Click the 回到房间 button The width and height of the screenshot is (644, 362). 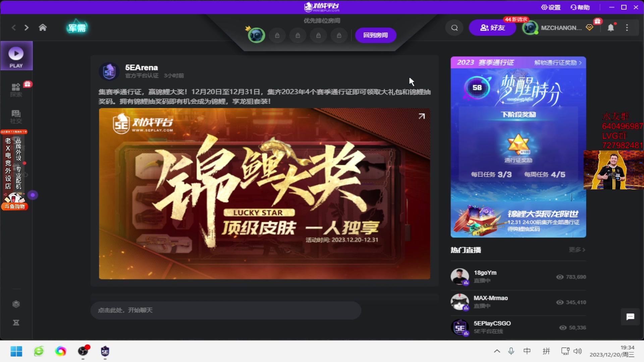375,35
